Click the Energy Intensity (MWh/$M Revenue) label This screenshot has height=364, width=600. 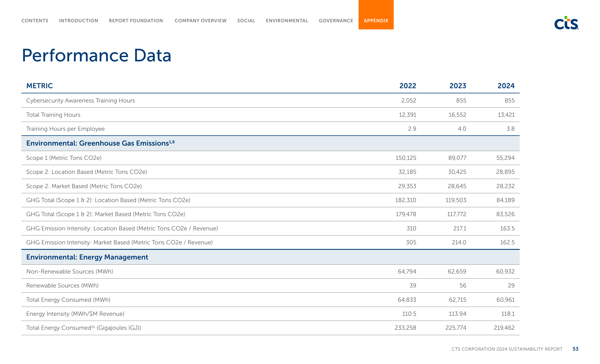click(75, 314)
